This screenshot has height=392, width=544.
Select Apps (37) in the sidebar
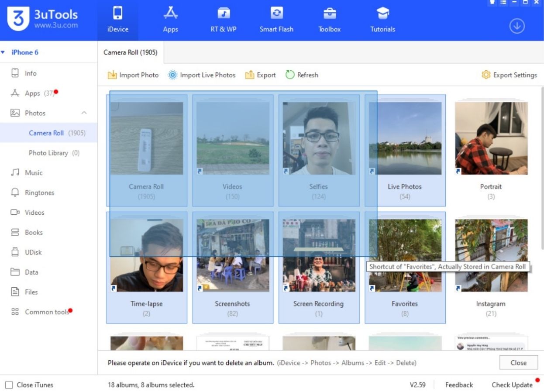48,93
